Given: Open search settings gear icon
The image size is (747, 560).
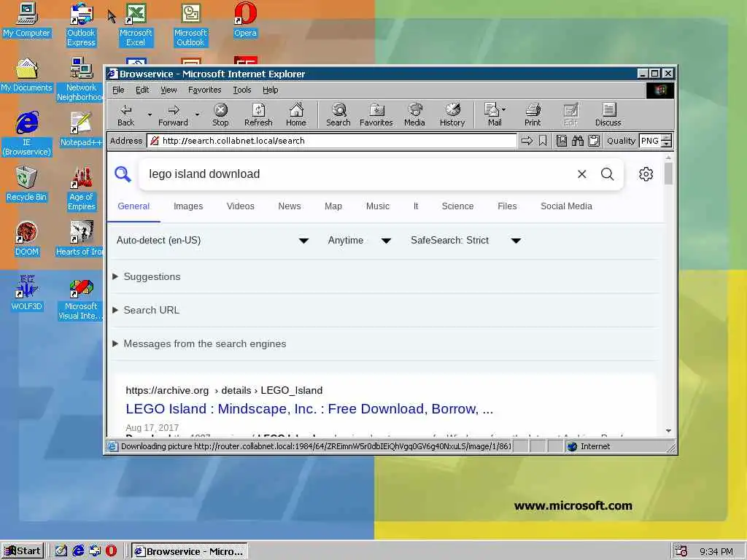Looking at the screenshot, I should click(x=646, y=174).
